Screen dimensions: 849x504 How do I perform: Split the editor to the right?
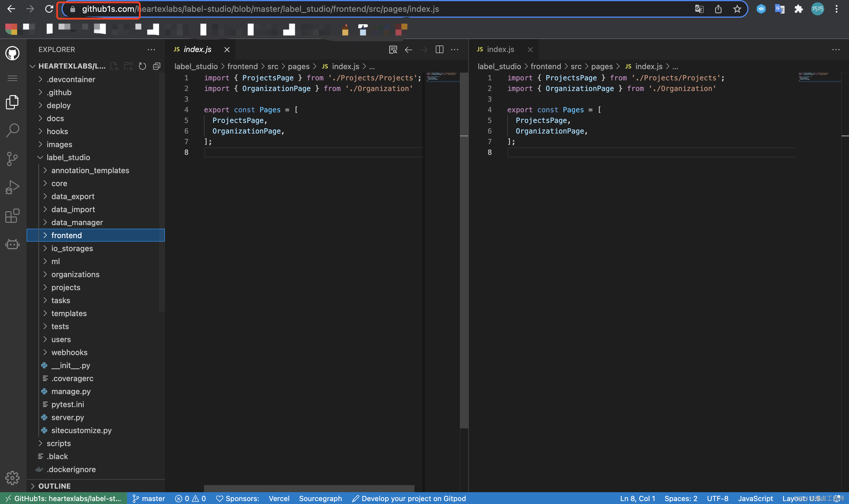[439, 50]
